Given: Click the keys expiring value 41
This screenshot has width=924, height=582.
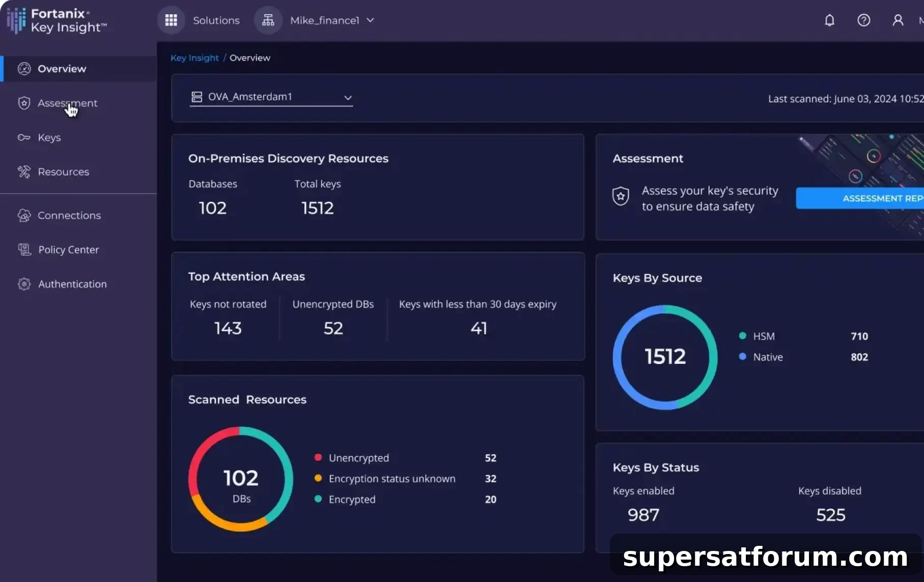Looking at the screenshot, I should 479,328.
